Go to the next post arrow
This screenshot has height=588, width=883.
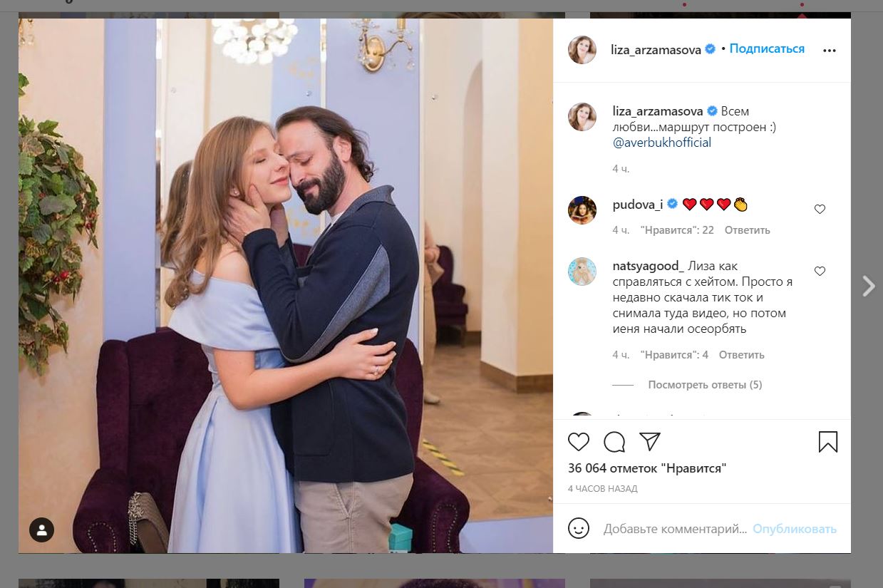point(868,286)
